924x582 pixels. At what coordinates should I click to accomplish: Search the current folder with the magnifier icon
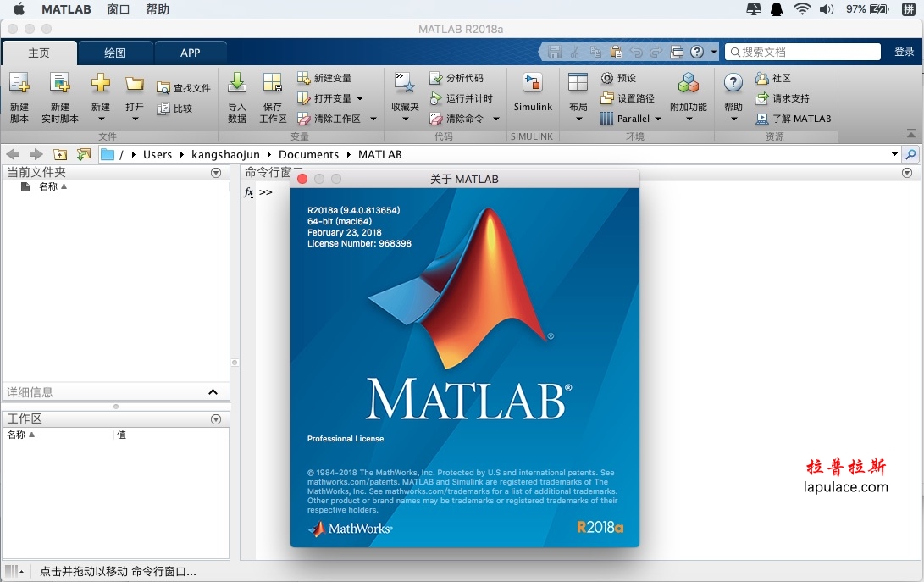pyautogui.click(x=911, y=154)
